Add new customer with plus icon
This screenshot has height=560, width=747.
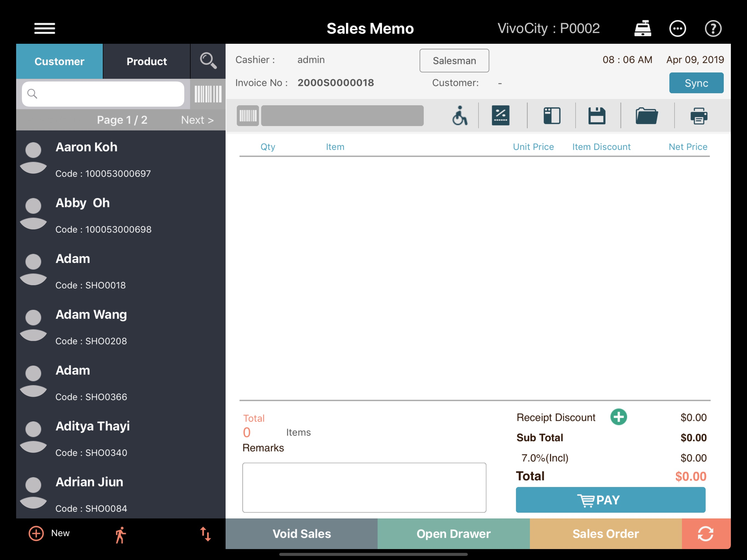click(36, 533)
